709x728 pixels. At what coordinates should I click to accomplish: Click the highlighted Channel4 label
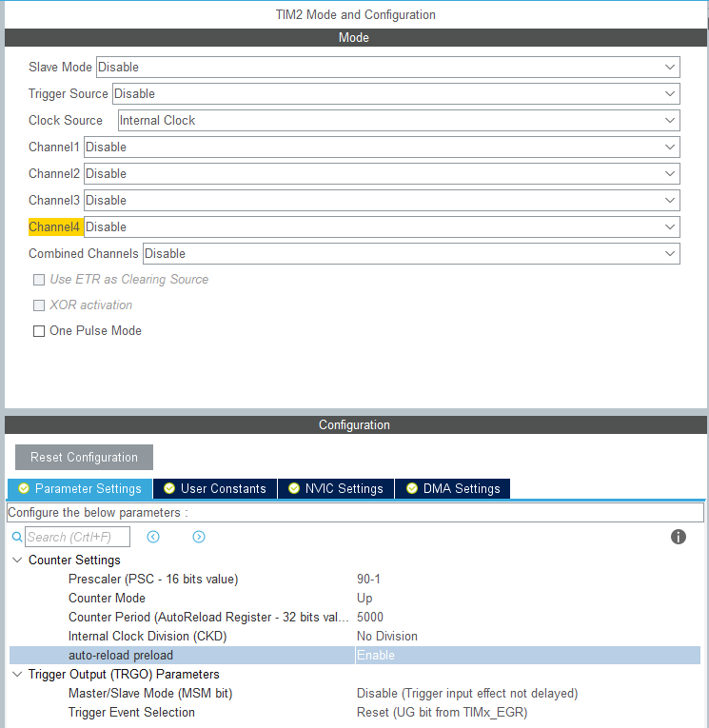(56, 227)
